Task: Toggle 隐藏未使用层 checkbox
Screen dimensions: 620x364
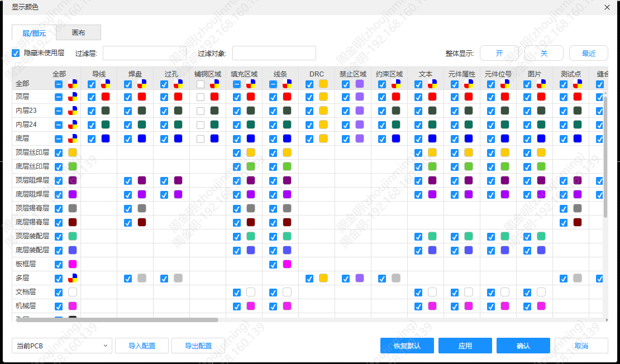Action: [16, 53]
